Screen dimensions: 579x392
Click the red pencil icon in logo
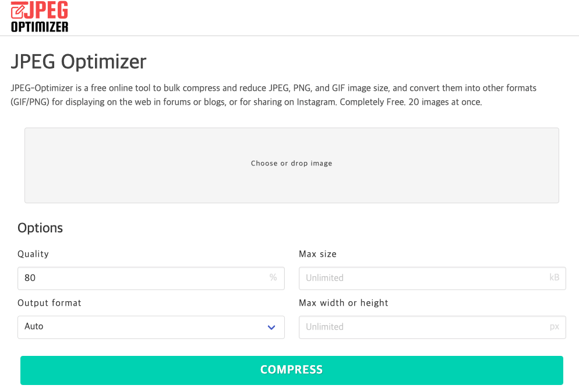point(19,10)
